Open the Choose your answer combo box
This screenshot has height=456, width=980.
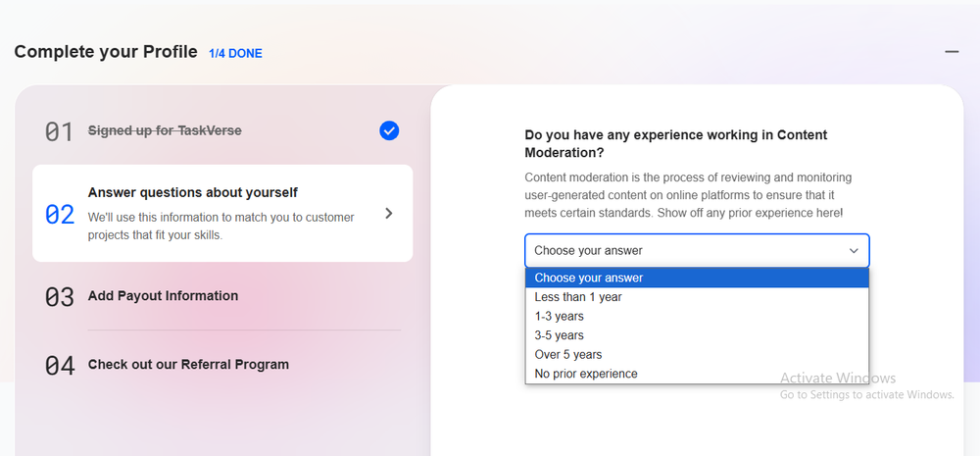coord(696,251)
